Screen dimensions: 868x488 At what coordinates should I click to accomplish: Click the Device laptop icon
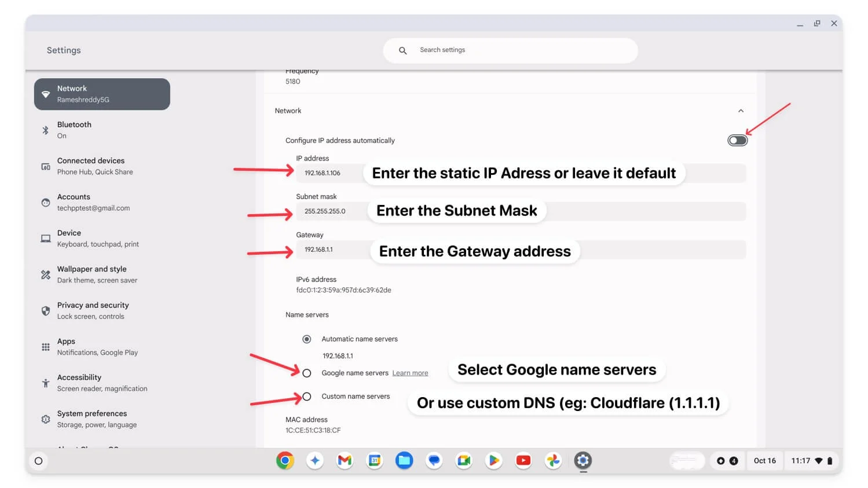click(x=46, y=239)
